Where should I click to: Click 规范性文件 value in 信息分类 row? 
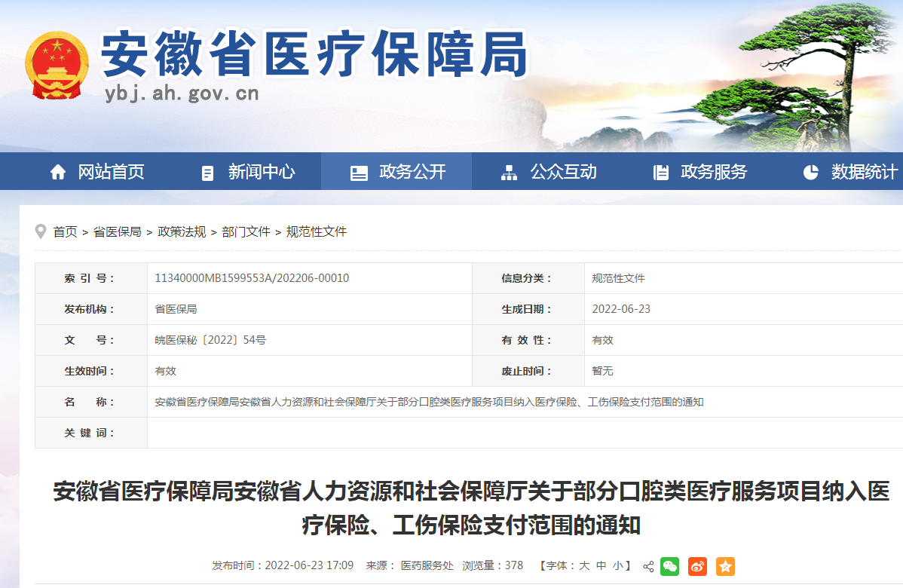click(619, 278)
